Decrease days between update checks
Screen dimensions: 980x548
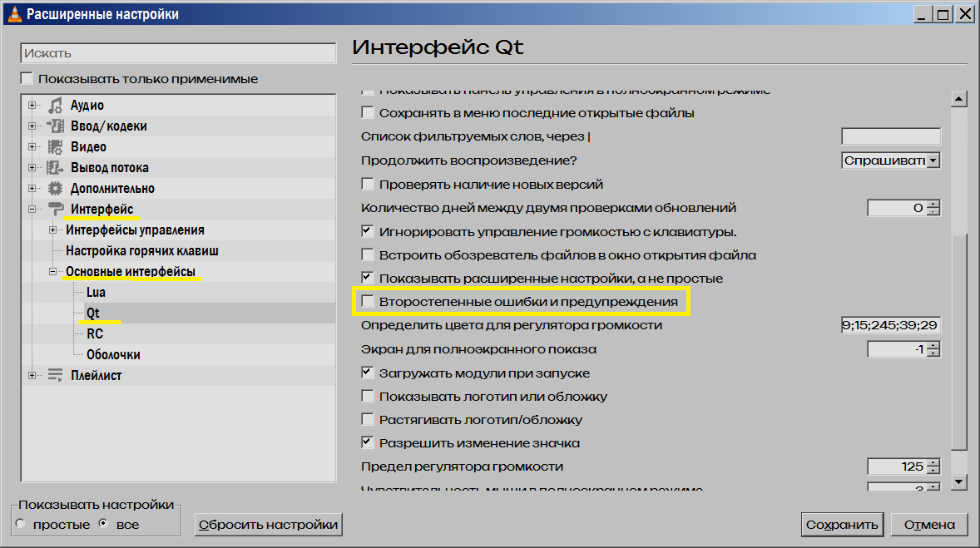tap(933, 212)
